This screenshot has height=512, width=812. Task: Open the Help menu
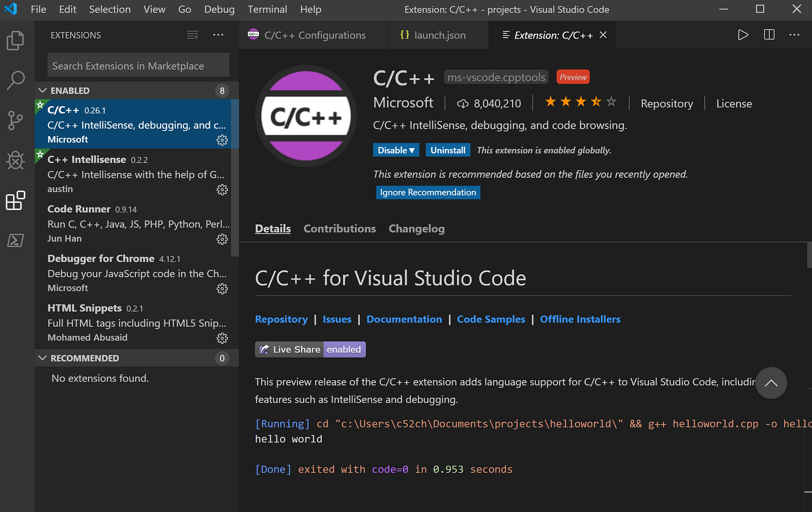pyautogui.click(x=311, y=9)
